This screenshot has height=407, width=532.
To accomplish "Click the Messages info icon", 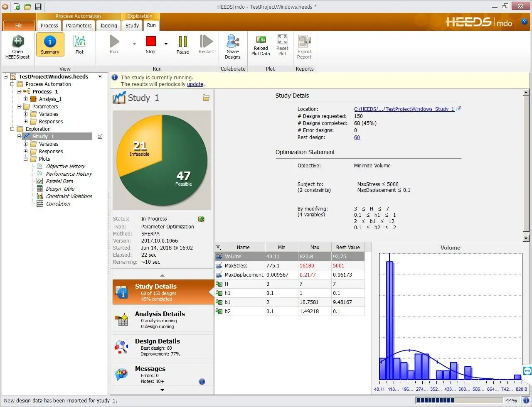I will click(202, 381).
